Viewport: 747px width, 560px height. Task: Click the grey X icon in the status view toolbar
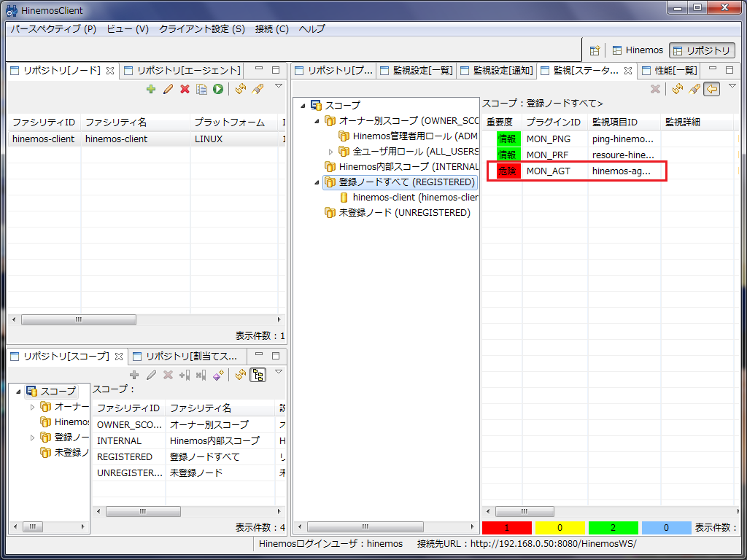click(656, 89)
